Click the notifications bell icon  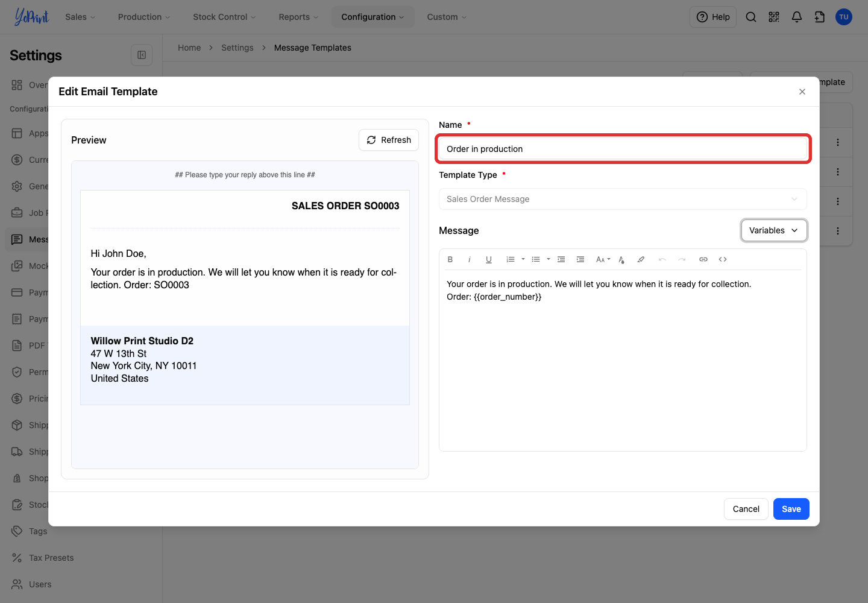pos(797,17)
